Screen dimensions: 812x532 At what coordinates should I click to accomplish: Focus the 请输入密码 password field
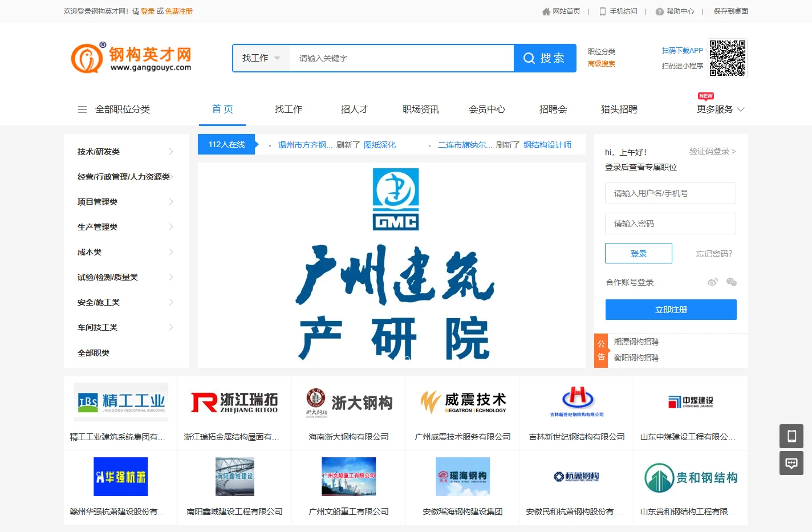click(x=671, y=224)
